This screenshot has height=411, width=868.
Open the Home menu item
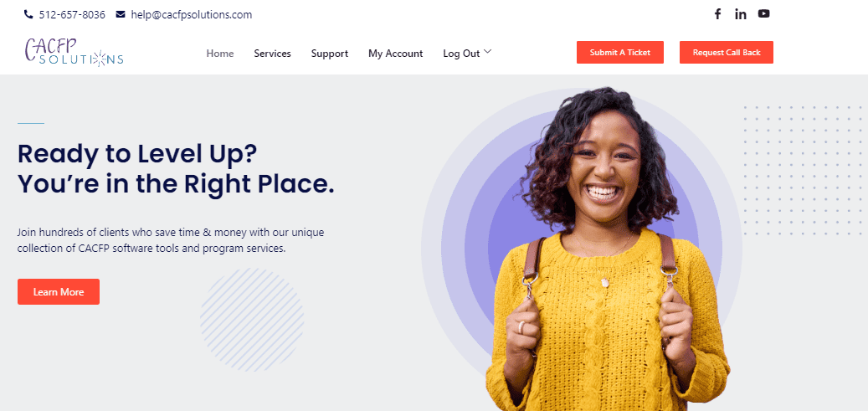220,54
